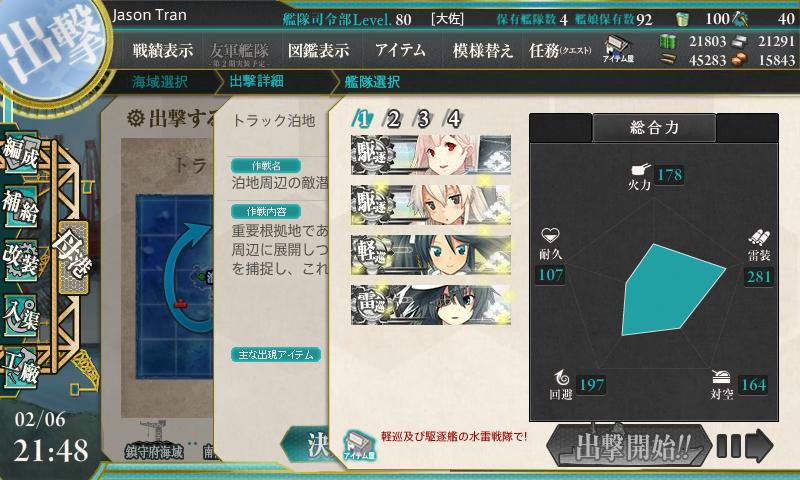This screenshot has width=800, height=480.
Task: Open the 編成 (organize) sidebar icon
Action: click(21, 151)
